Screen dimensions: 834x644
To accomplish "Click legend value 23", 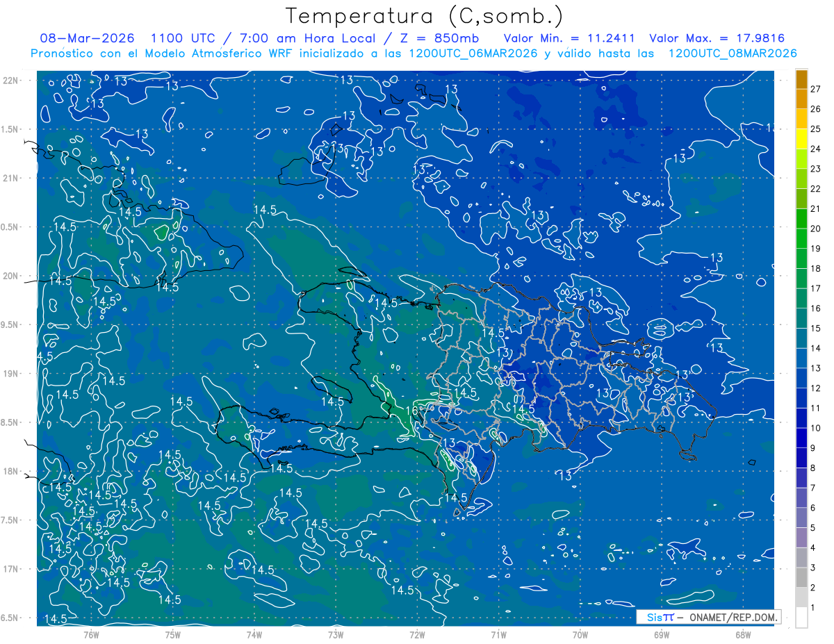I will pos(815,169).
